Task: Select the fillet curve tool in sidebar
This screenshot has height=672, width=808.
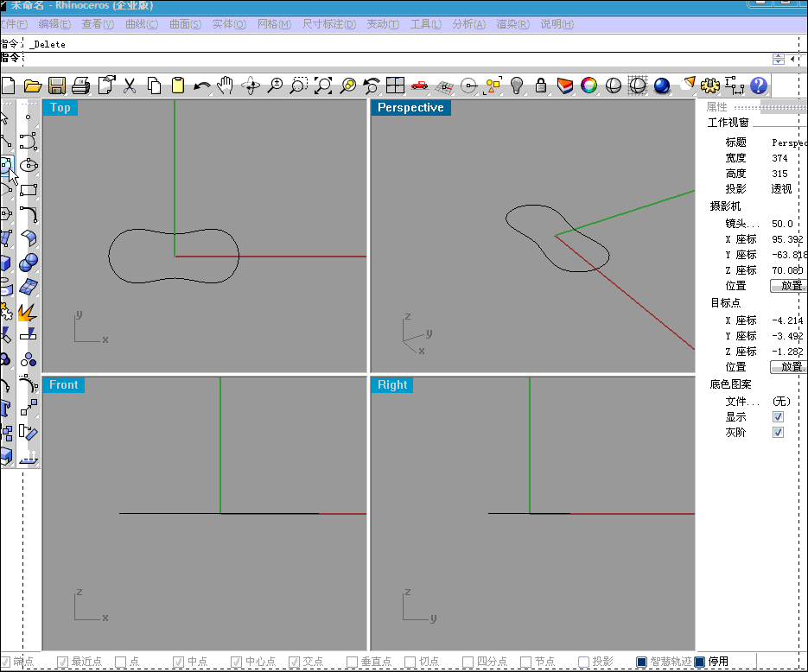Action: coord(29,213)
